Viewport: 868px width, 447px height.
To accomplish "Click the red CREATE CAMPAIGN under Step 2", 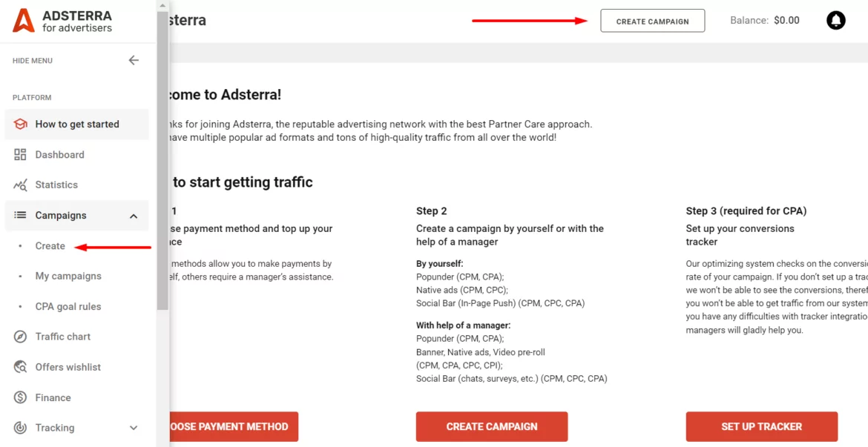I will 492,426.
